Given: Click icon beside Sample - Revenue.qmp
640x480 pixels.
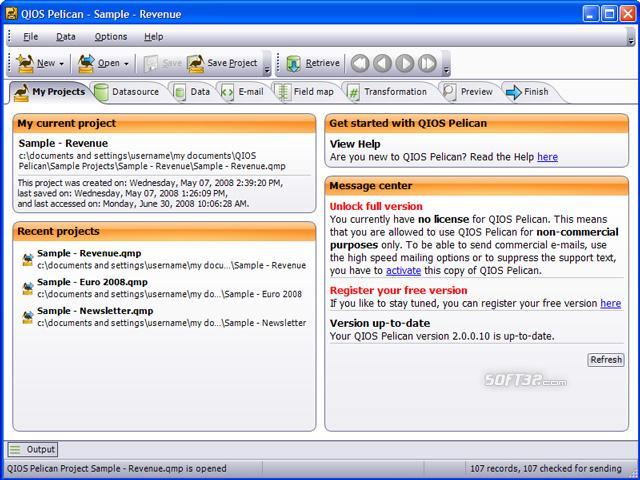Looking at the screenshot, I should tap(27, 260).
